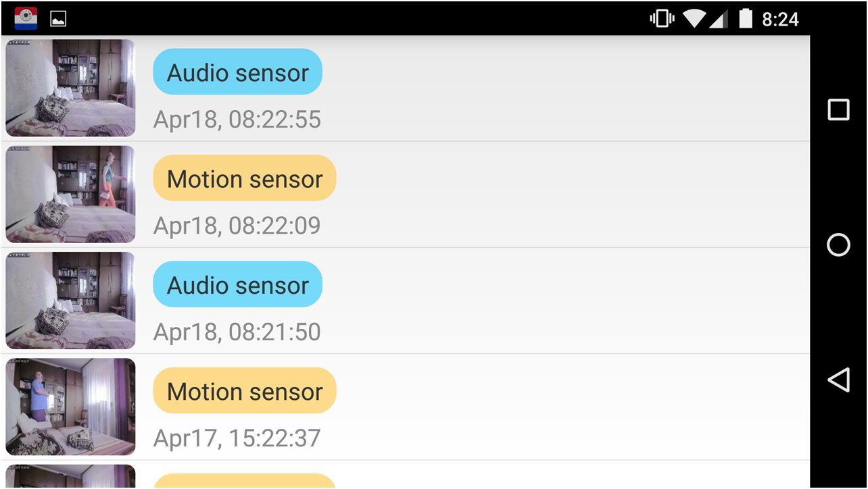868x489 pixels.
Task: Select the Apr17, 15:22:37 timestamp text
Action: (x=237, y=438)
